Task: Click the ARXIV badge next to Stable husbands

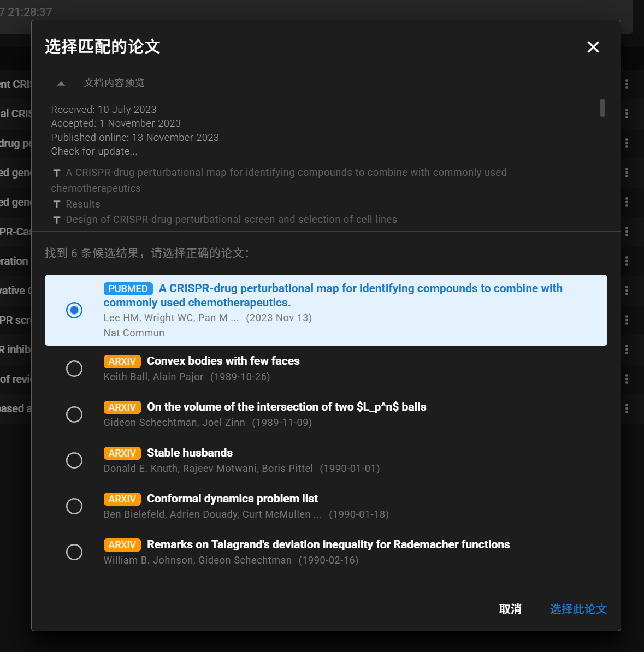Action: pyautogui.click(x=122, y=453)
